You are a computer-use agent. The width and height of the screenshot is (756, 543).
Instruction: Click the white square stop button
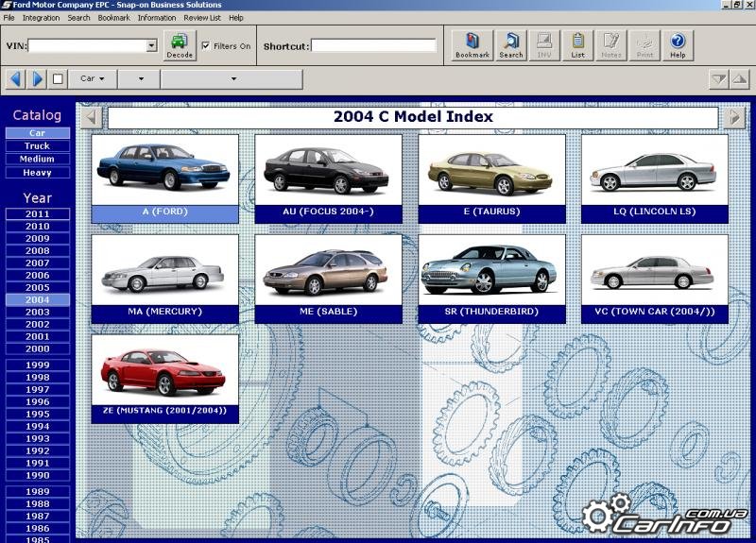click(58, 78)
